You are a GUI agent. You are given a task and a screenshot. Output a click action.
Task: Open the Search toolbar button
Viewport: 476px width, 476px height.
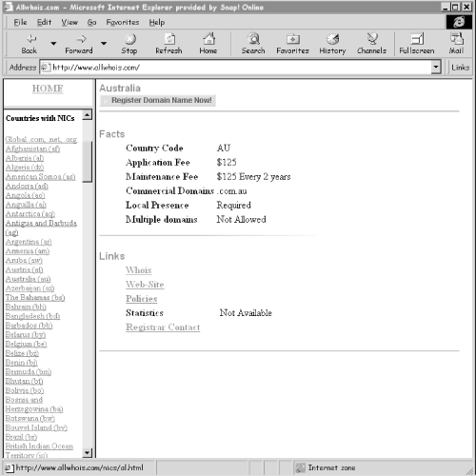coord(253,44)
